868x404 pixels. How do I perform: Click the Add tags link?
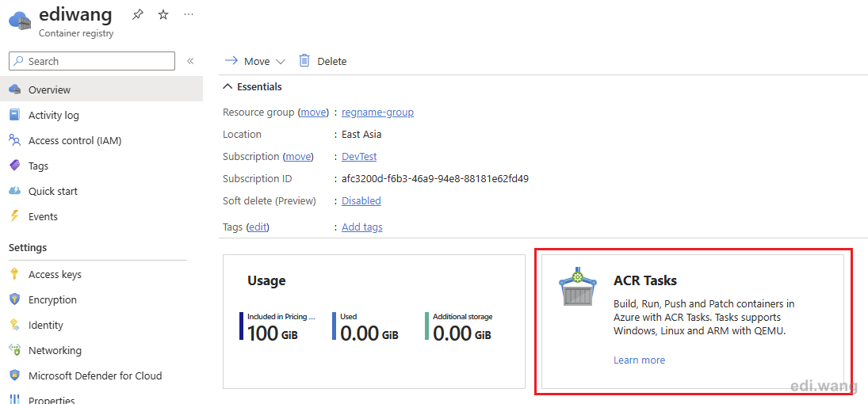pyautogui.click(x=362, y=227)
